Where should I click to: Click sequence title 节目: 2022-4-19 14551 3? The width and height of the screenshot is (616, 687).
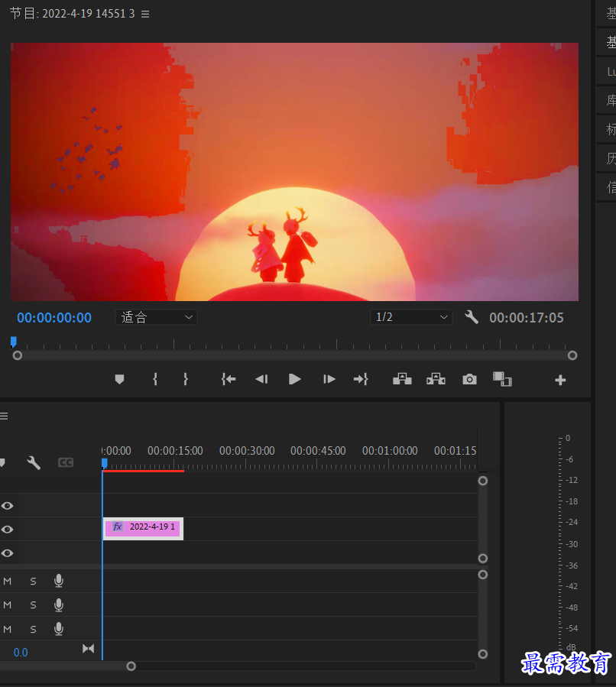(73, 14)
